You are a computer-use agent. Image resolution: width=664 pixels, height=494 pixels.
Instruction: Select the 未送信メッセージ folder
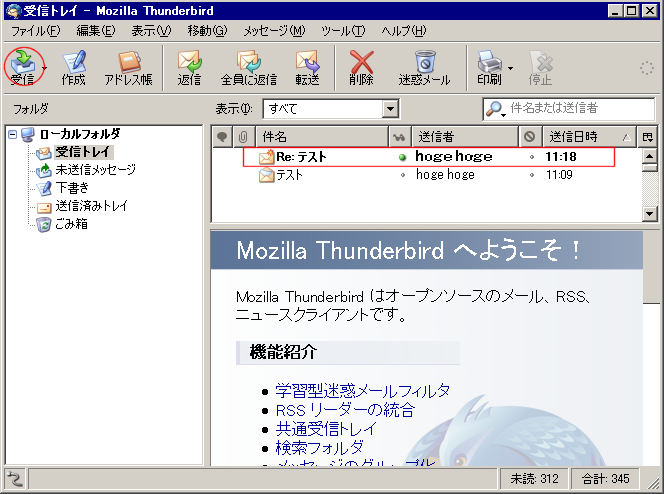tap(96, 170)
